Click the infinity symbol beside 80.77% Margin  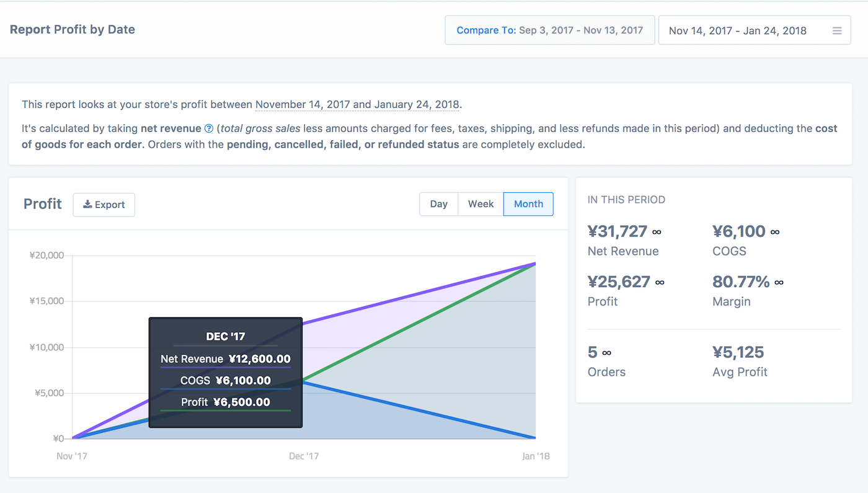tap(779, 282)
